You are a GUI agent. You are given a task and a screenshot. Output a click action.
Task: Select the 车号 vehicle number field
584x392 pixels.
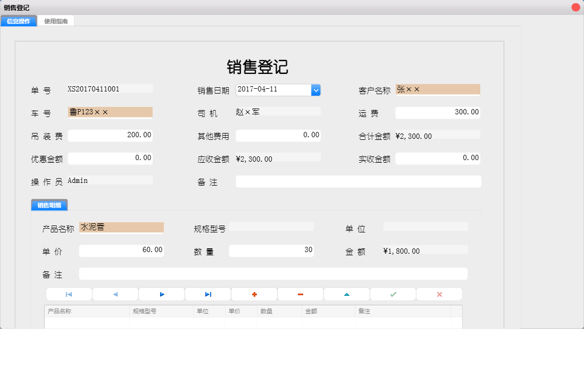pos(110,112)
